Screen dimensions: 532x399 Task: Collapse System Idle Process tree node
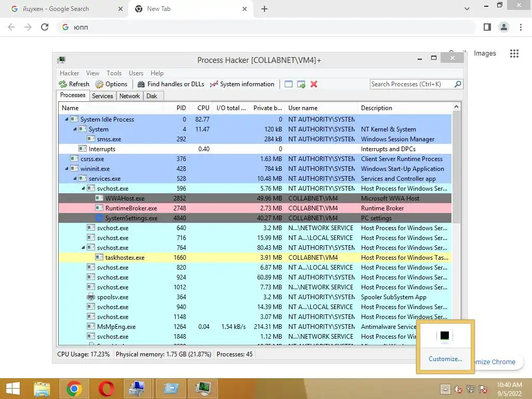click(x=66, y=119)
